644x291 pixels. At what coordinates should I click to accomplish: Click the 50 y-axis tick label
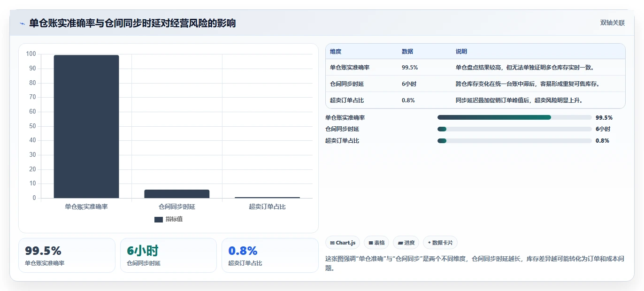32,126
